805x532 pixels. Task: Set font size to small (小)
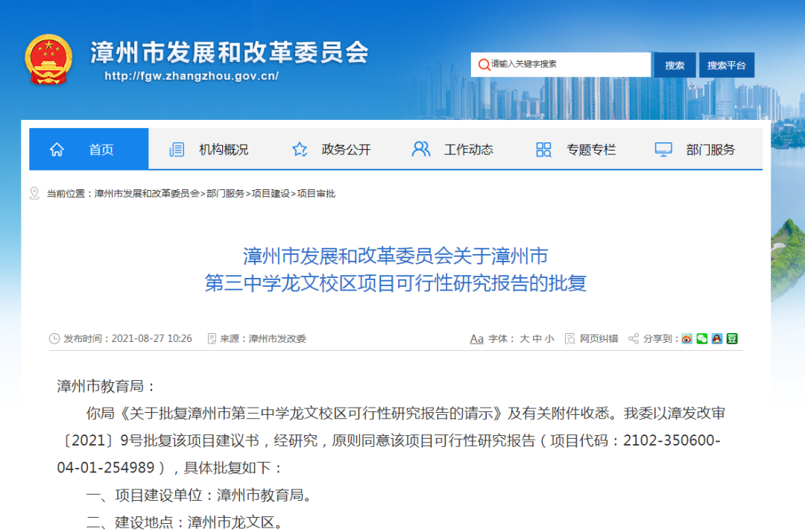pyautogui.click(x=549, y=338)
